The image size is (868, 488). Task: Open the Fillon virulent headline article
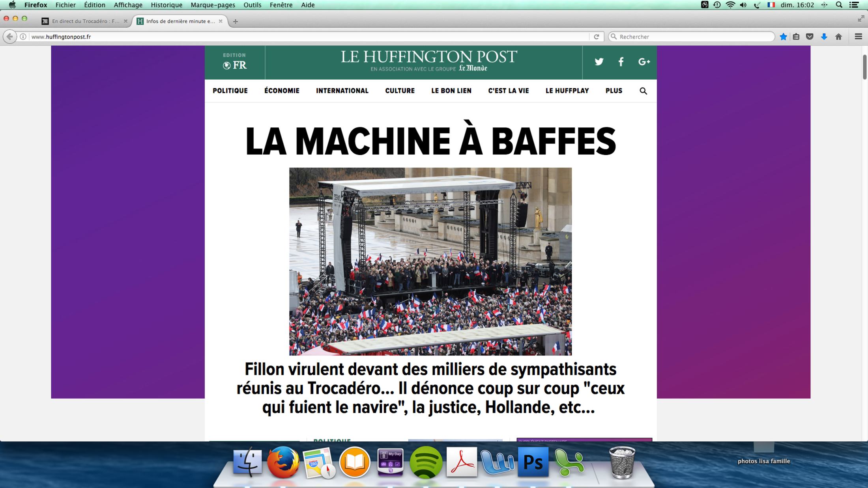pyautogui.click(x=430, y=388)
